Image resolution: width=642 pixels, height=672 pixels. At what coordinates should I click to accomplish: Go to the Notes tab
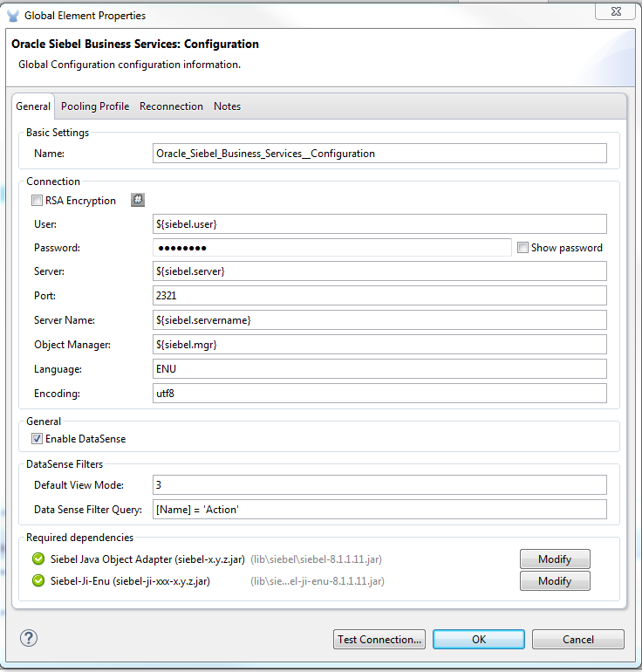pos(227,106)
